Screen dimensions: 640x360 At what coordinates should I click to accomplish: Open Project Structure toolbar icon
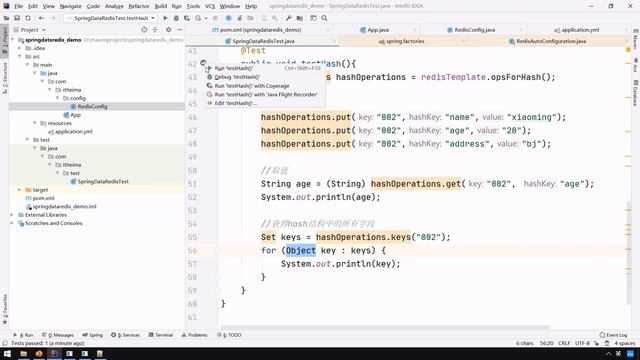point(300,18)
